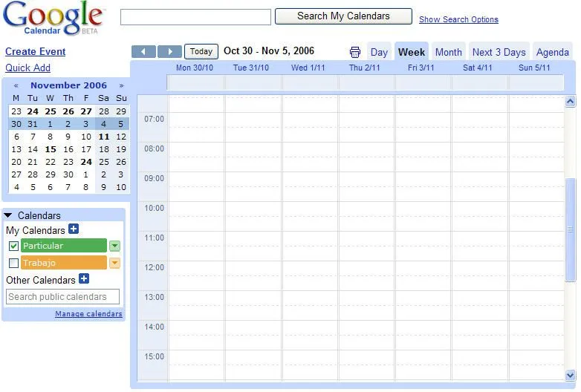Open the Manage calendars link
Screen dimensions: 581x392
tap(88, 313)
